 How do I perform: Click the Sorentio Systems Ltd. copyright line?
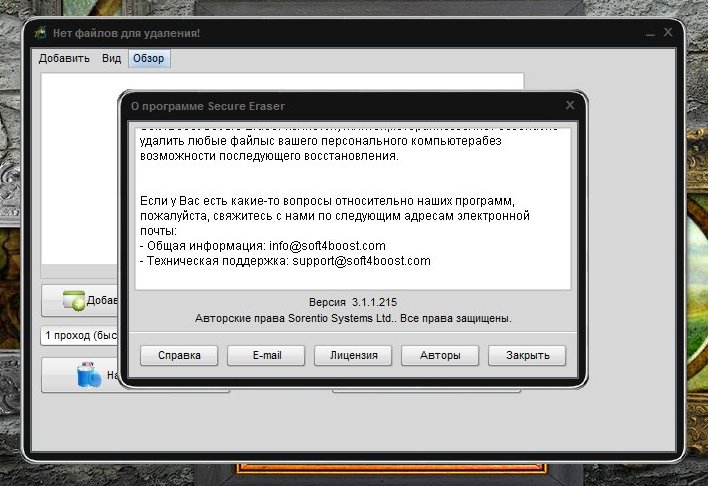[x=353, y=318]
